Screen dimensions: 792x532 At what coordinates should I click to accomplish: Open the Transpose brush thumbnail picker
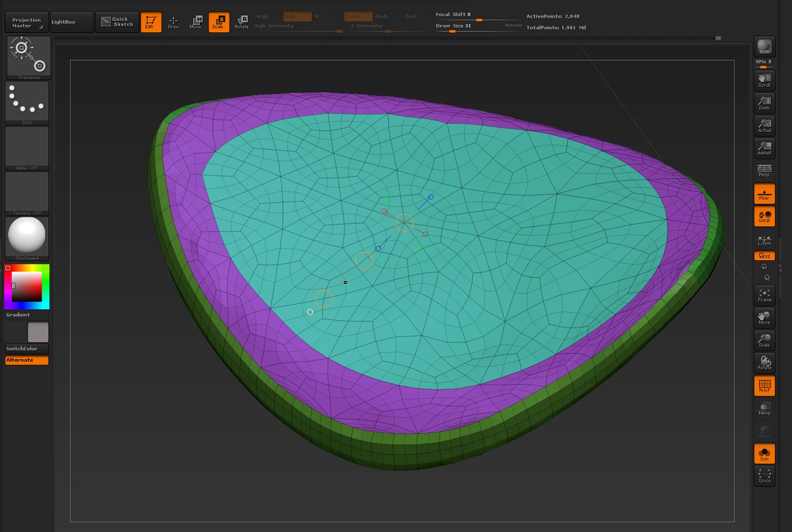pyautogui.click(x=28, y=58)
